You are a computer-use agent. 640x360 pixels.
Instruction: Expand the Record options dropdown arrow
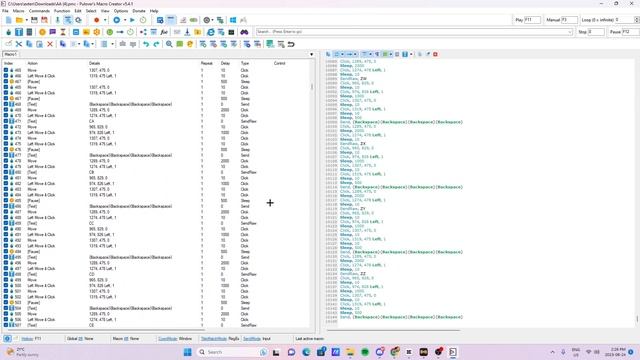105,20
